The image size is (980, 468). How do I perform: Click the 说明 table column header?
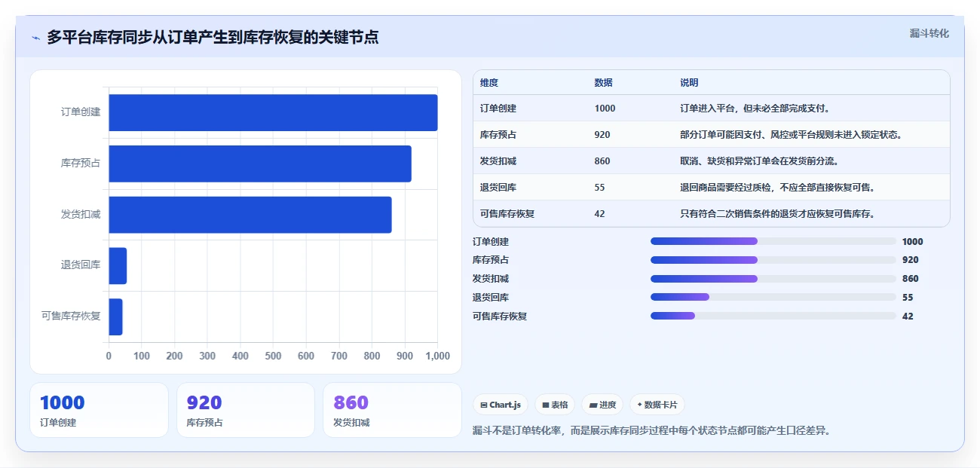(x=689, y=83)
